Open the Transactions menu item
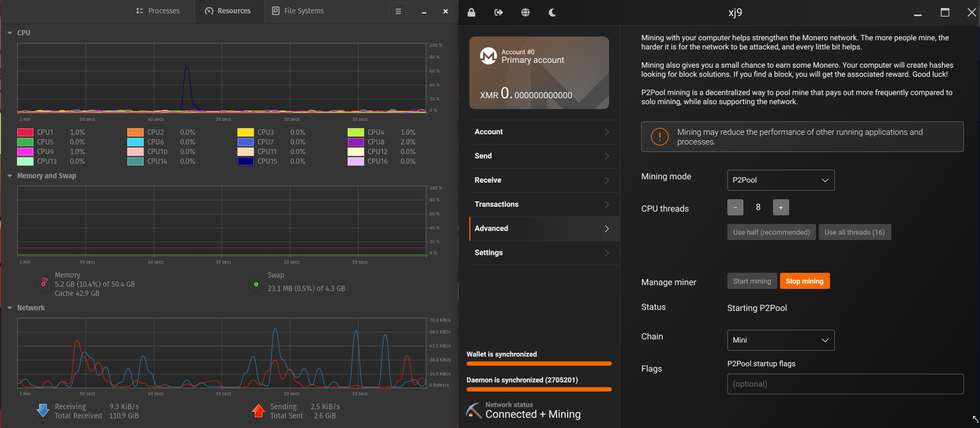The width and height of the screenshot is (980, 428). point(544,205)
